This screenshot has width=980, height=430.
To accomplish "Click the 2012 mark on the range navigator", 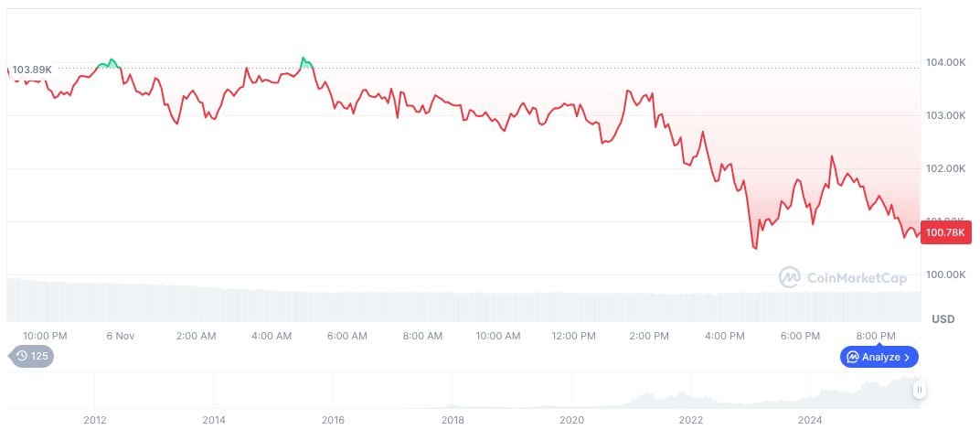I will click(95, 420).
